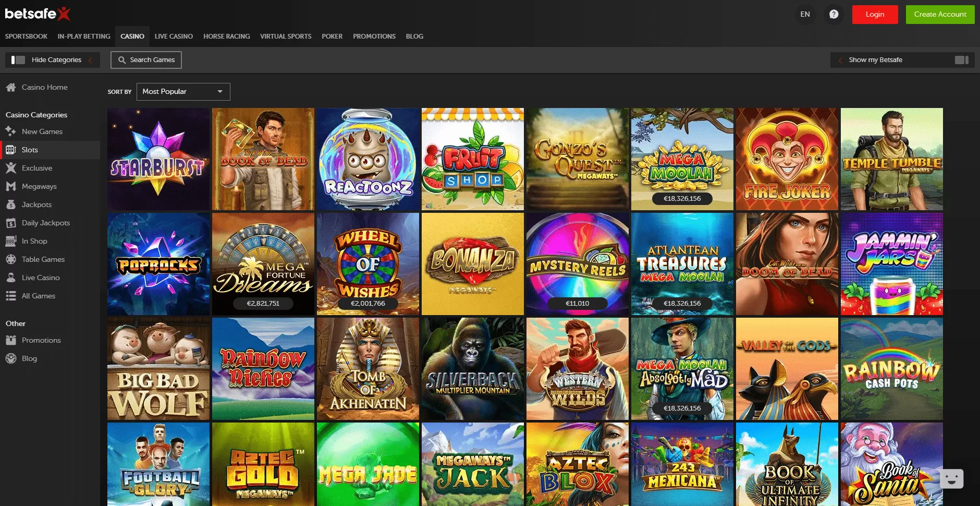
Task: Open the Most Popular sort dropdown
Action: (183, 92)
